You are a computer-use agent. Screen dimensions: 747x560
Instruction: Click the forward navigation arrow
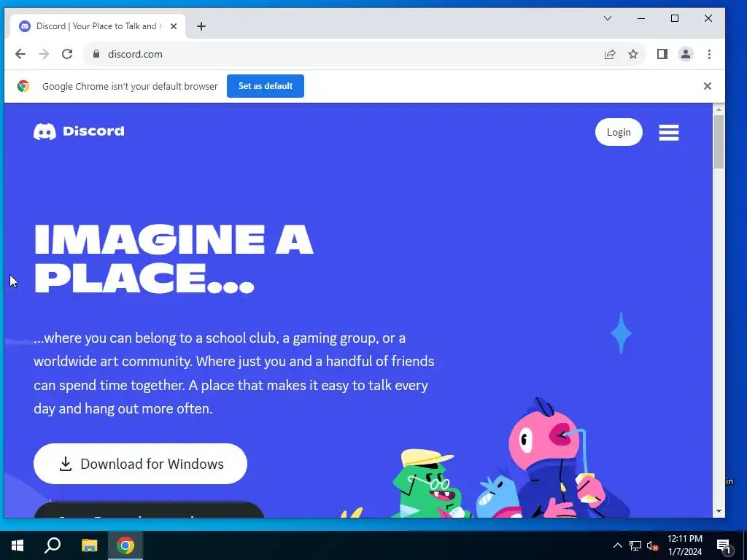tap(44, 54)
